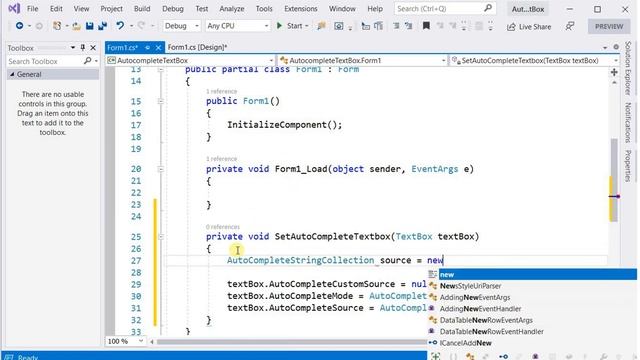Close the Toolbox panel
This screenshot has height=360, width=640.
93,48
